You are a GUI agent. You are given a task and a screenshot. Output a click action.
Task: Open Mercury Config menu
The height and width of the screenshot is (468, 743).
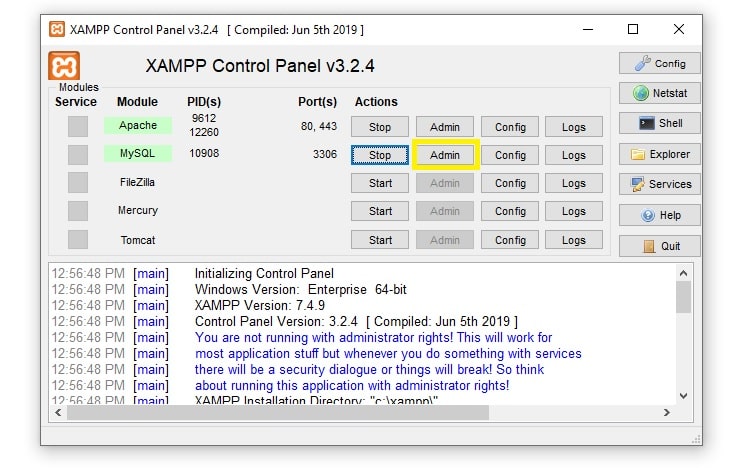coord(510,211)
